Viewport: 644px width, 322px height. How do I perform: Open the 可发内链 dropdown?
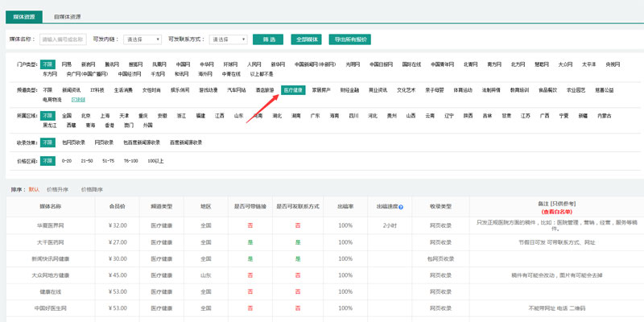142,39
